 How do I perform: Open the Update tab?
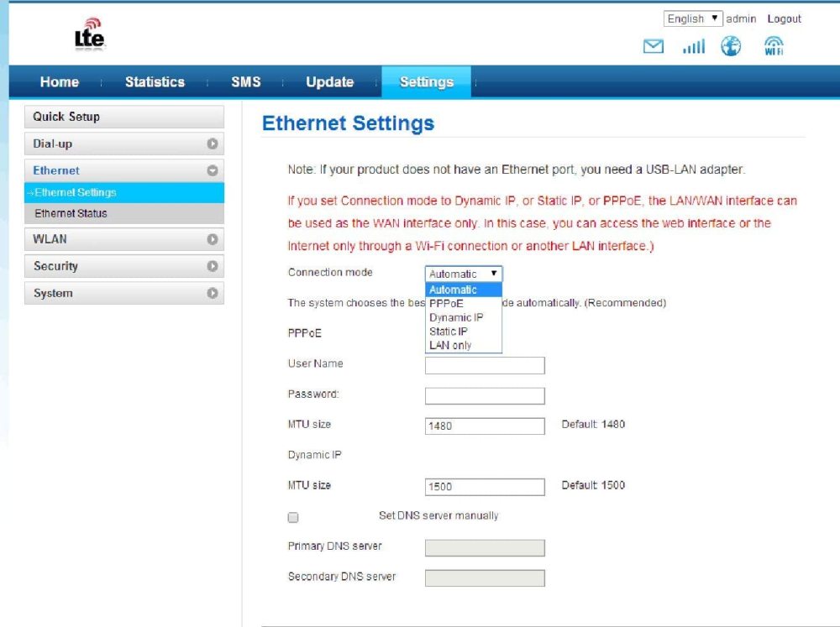[x=329, y=81]
